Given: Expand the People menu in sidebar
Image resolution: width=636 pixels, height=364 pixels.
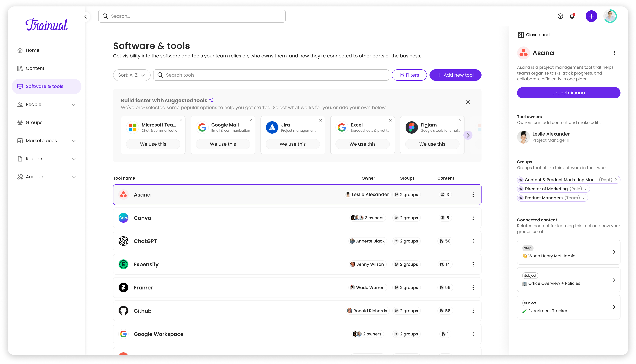Looking at the screenshot, I should 74,105.
